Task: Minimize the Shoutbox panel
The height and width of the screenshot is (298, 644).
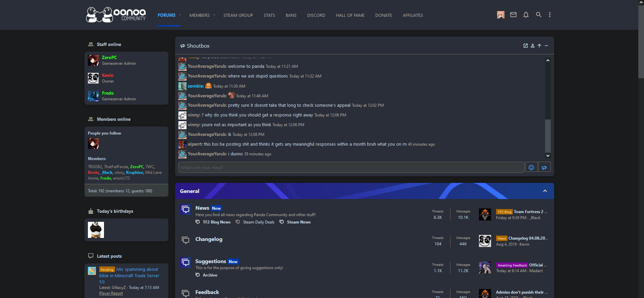Action: pyautogui.click(x=546, y=46)
